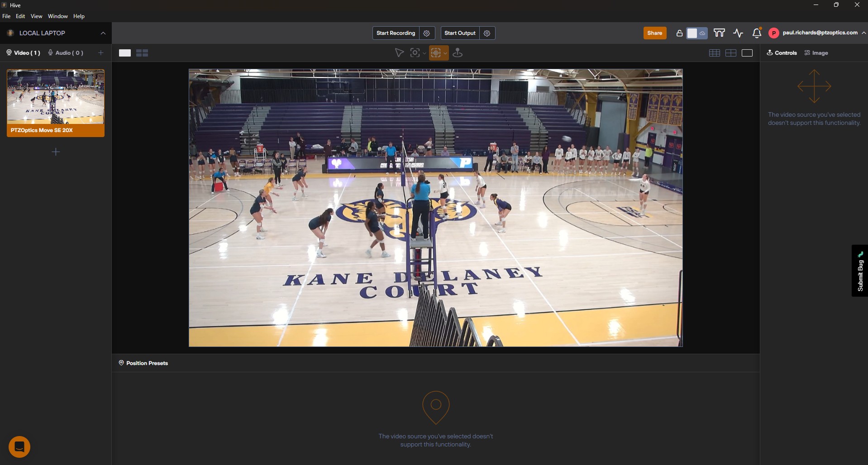Open the recording settings gear
This screenshot has height=465, width=868.
pyautogui.click(x=427, y=33)
